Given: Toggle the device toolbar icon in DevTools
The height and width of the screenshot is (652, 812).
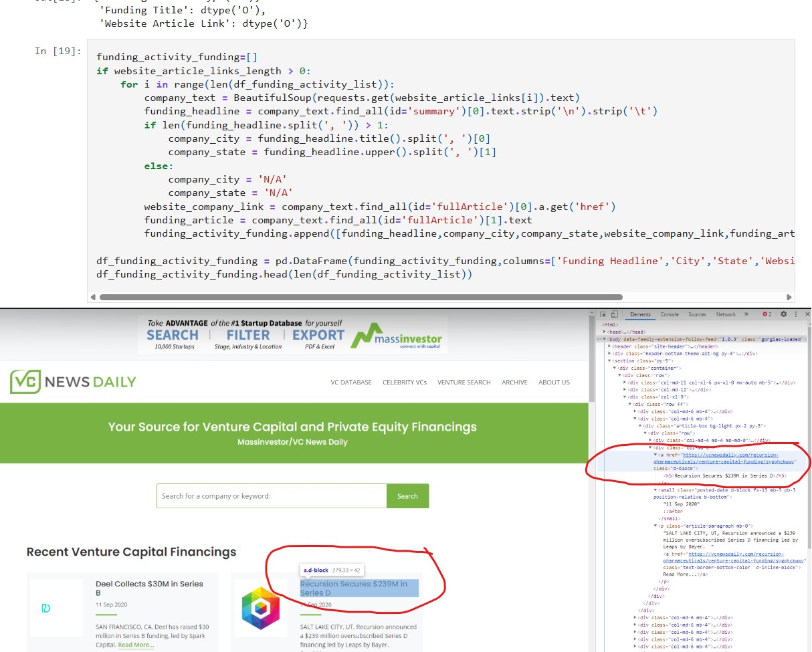Looking at the screenshot, I should (x=613, y=314).
